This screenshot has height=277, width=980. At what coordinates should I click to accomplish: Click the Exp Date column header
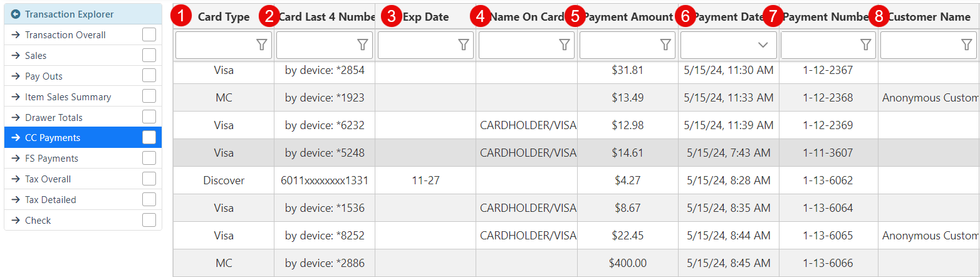(426, 17)
